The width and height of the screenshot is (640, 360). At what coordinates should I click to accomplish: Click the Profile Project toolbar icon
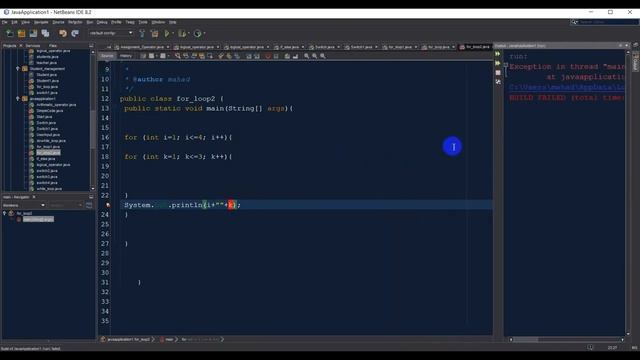pos(198,33)
